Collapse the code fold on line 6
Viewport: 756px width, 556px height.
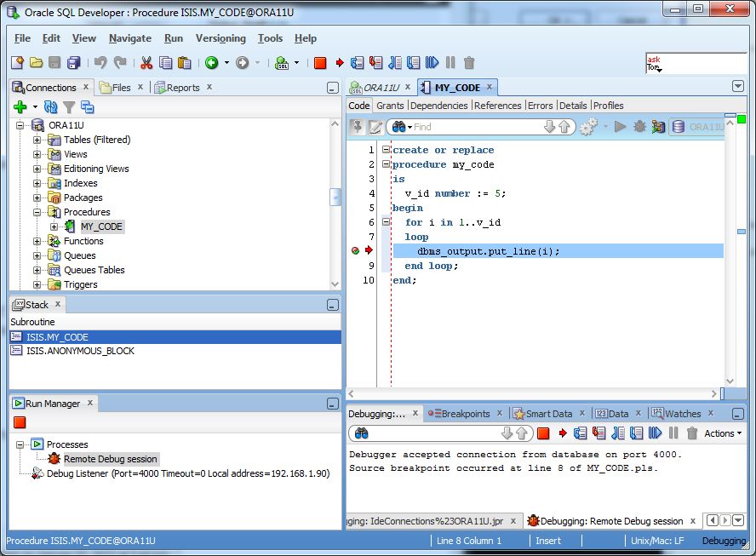[386, 222]
